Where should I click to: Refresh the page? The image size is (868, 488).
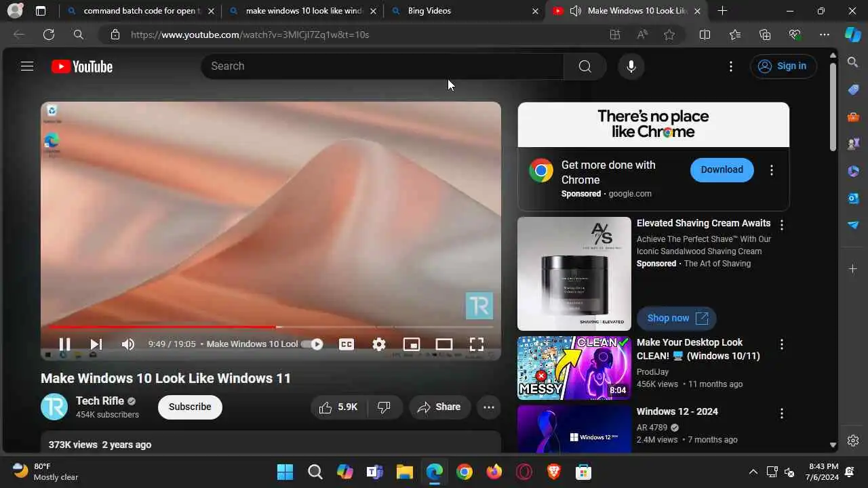coord(48,35)
